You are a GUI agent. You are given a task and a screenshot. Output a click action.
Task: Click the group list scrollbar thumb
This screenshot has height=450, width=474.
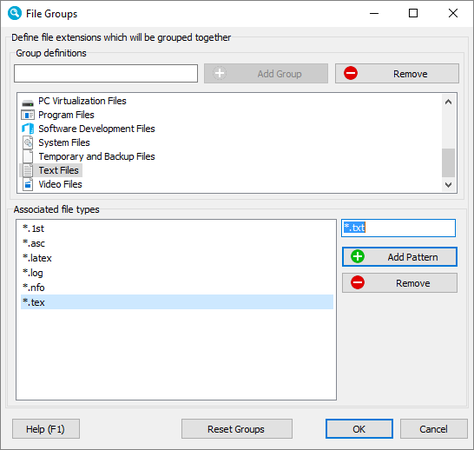pyautogui.click(x=448, y=163)
